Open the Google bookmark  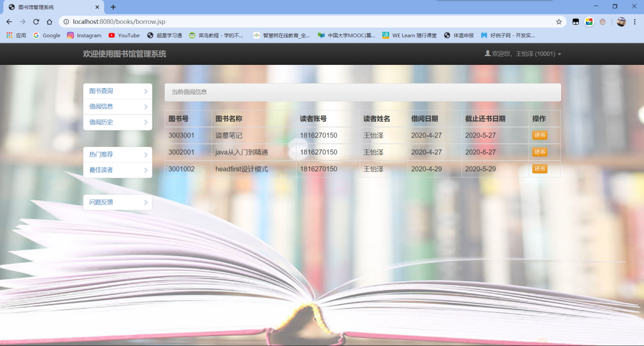pos(46,35)
